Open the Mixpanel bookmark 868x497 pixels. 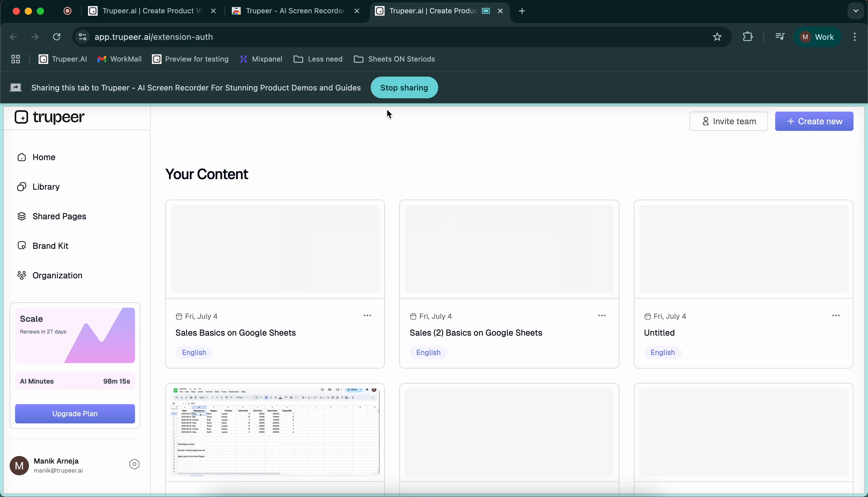[261, 59]
